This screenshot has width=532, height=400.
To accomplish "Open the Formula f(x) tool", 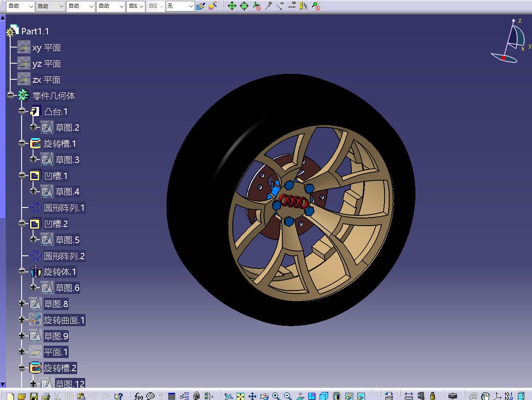I will click(x=139, y=396).
